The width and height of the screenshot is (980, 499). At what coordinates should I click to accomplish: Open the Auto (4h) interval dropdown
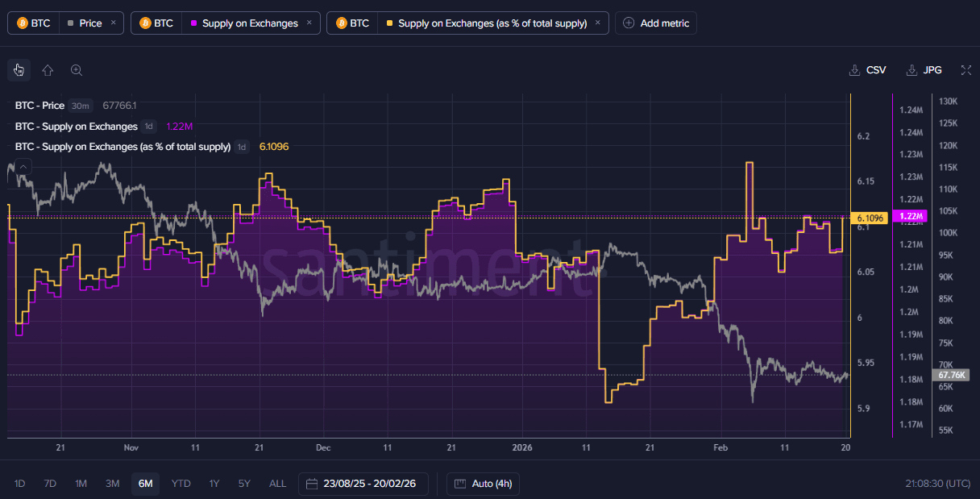484,484
